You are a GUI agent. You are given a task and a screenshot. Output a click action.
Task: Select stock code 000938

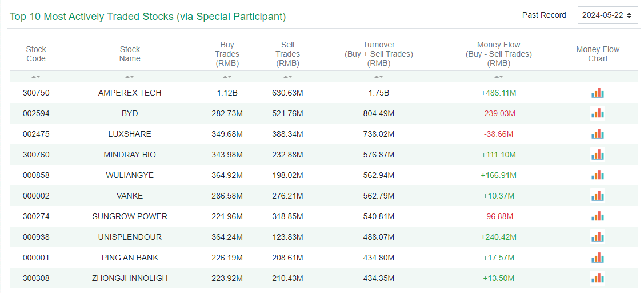pyautogui.click(x=36, y=237)
